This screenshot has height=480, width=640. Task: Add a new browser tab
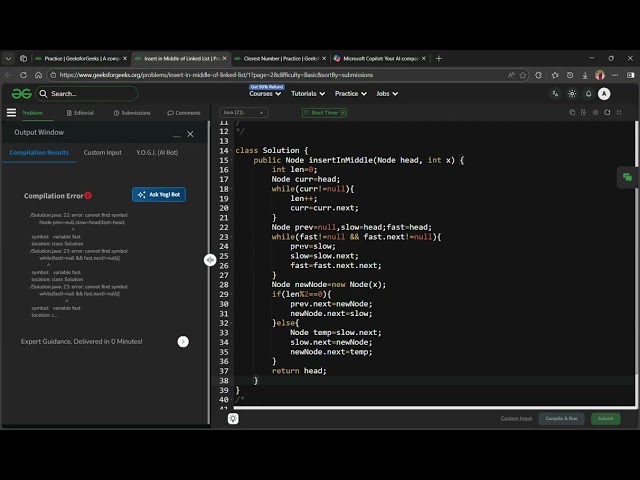tap(439, 59)
